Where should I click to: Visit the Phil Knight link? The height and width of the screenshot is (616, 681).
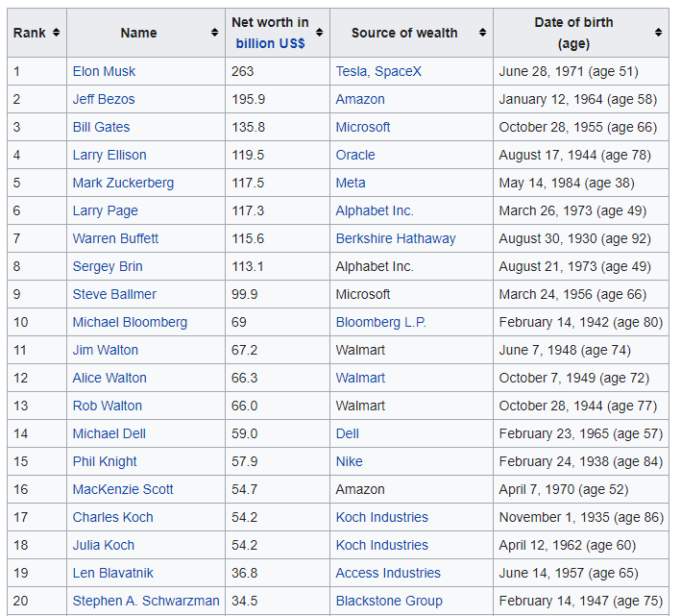tap(105, 461)
